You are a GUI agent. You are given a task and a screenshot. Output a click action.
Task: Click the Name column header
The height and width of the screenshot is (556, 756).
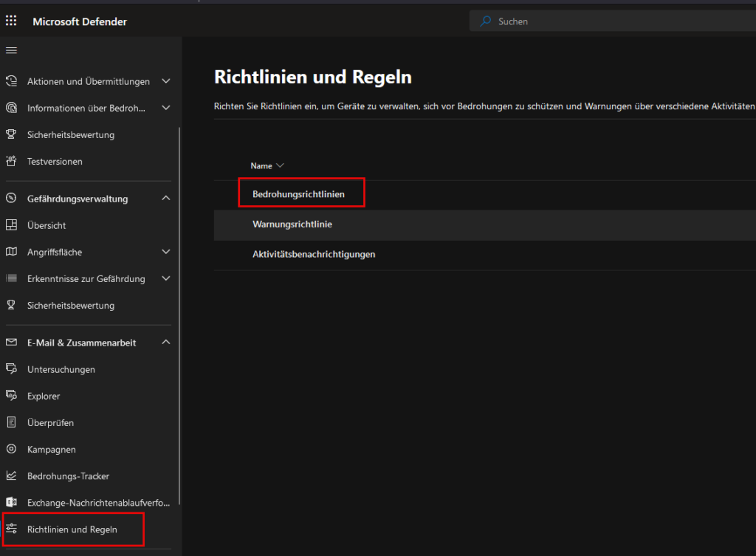coord(261,165)
